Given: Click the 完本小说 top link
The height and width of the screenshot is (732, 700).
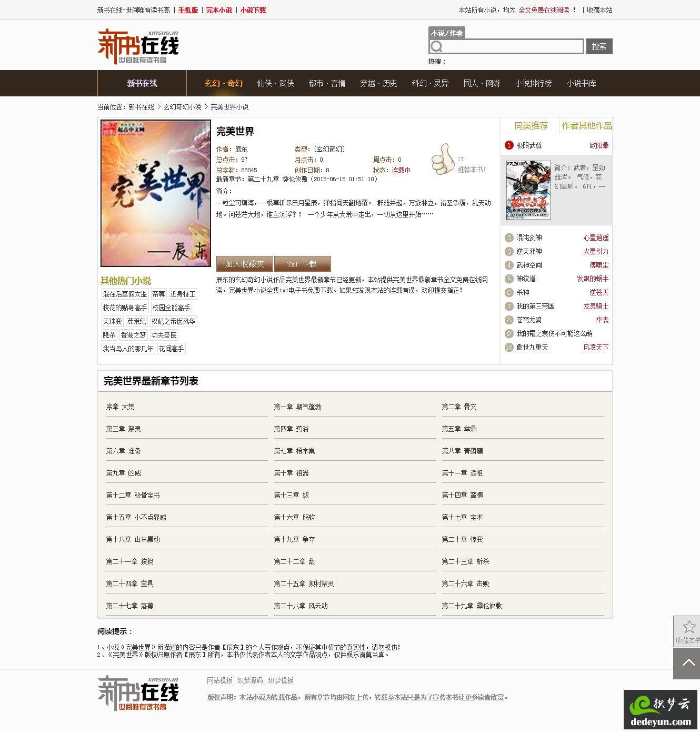Looking at the screenshot, I should point(219,10).
